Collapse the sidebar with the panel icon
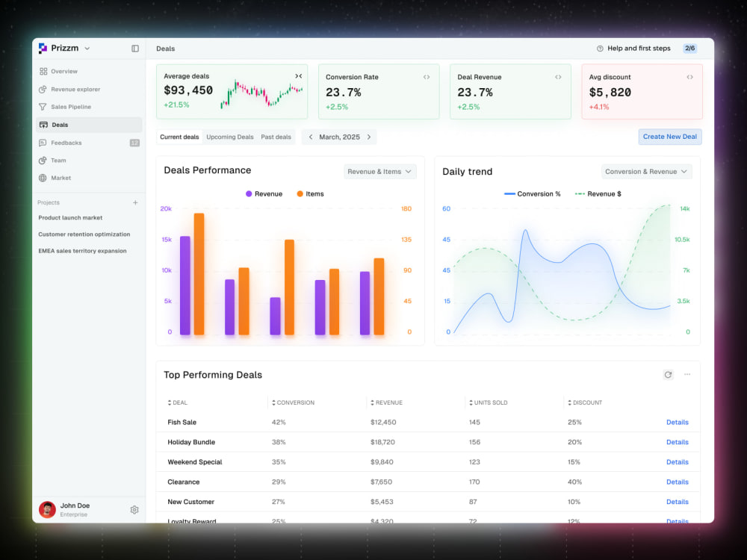747x560 pixels. (x=135, y=49)
